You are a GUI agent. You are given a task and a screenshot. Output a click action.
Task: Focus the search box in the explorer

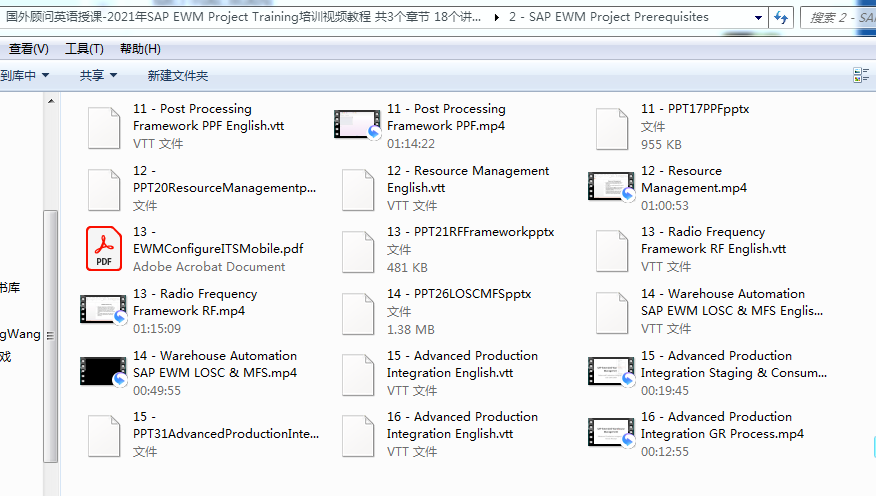pyautogui.click(x=839, y=18)
